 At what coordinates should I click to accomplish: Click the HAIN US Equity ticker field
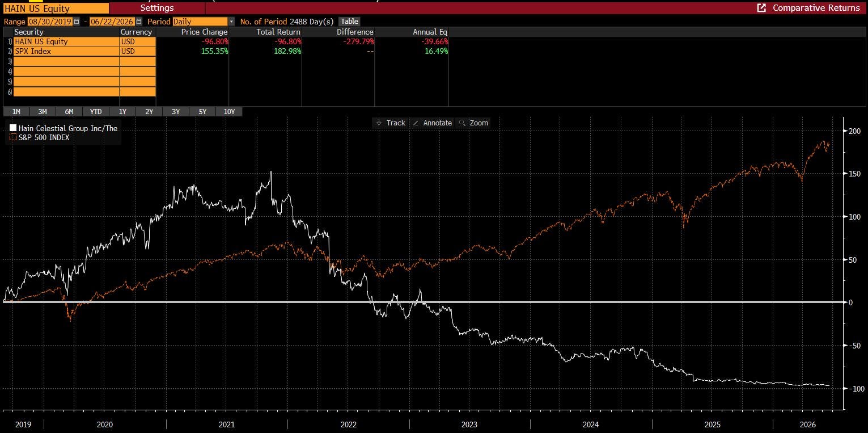click(55, 9)
